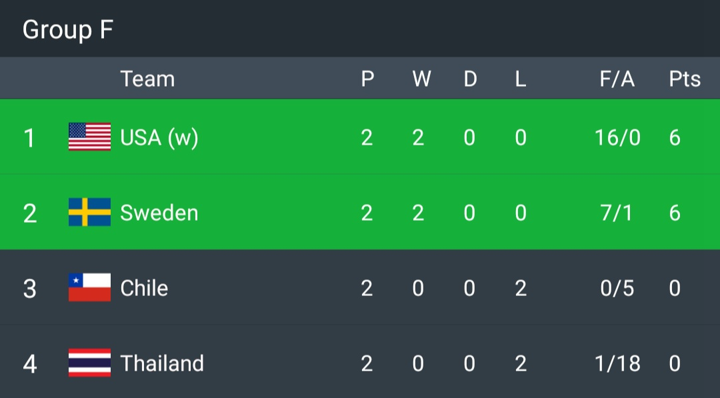The image size is (720, 398).
Task: Select Thailand goal record 1/18
Action: click(x=618, y=363)
